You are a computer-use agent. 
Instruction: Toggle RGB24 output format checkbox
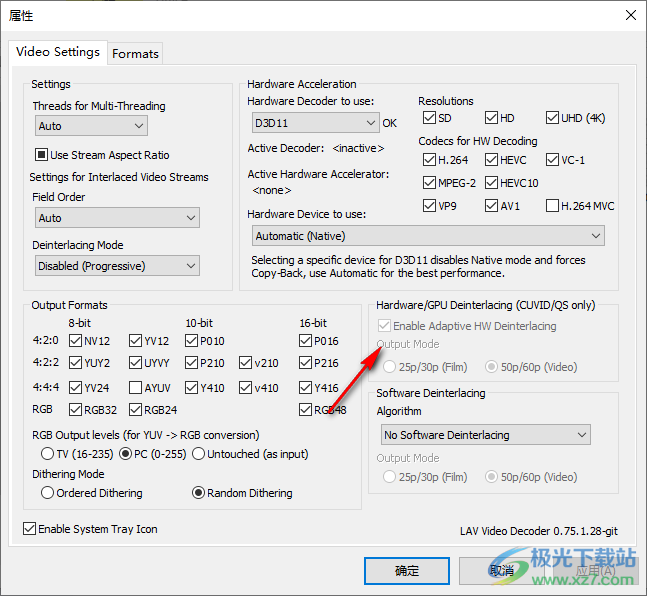point(135,410)
